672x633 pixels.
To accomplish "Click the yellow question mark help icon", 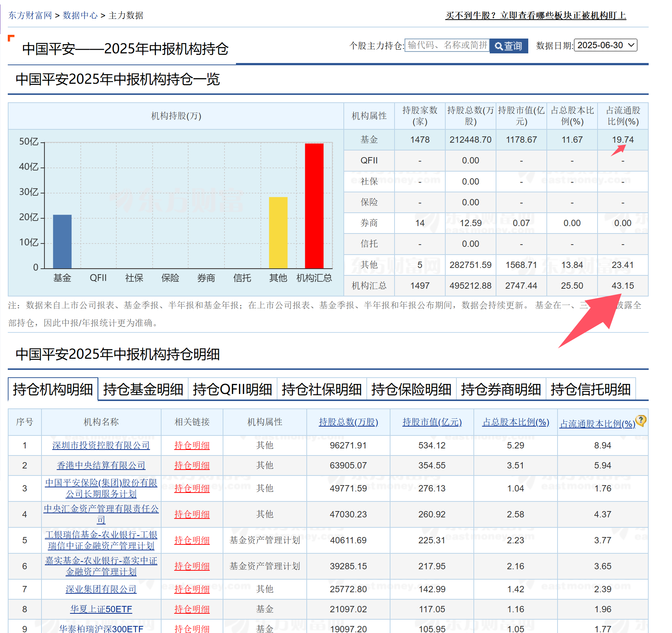I will 641,420.
